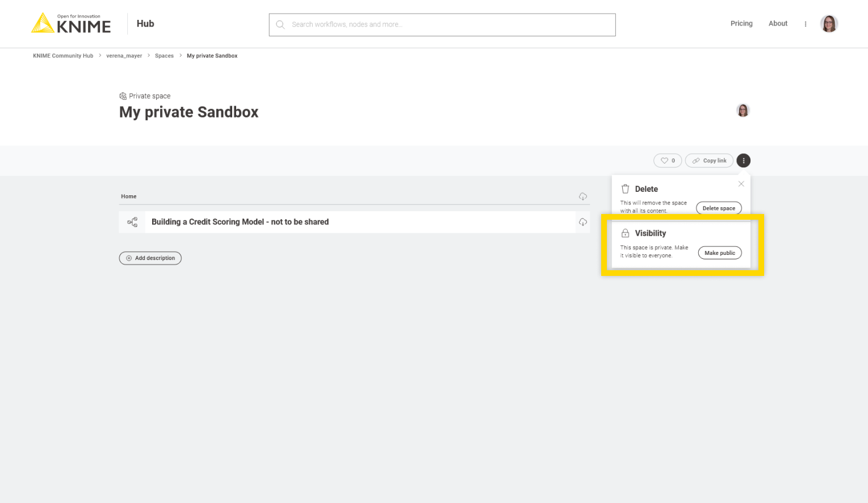The image size is (868, 503).
Task: Download the Home folder via cloud icon
Action: (x=582, y=196)
